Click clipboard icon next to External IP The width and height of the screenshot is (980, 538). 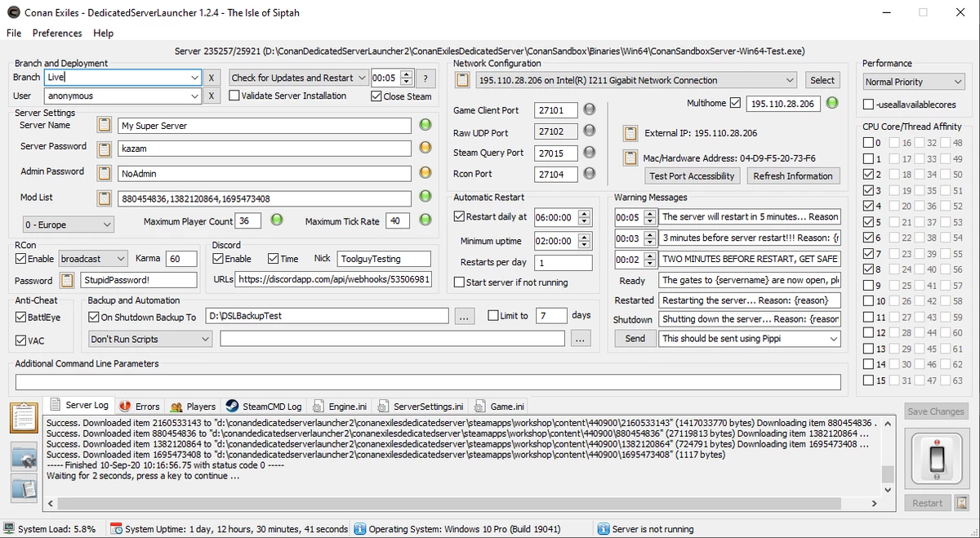click(x=630, y=133)
